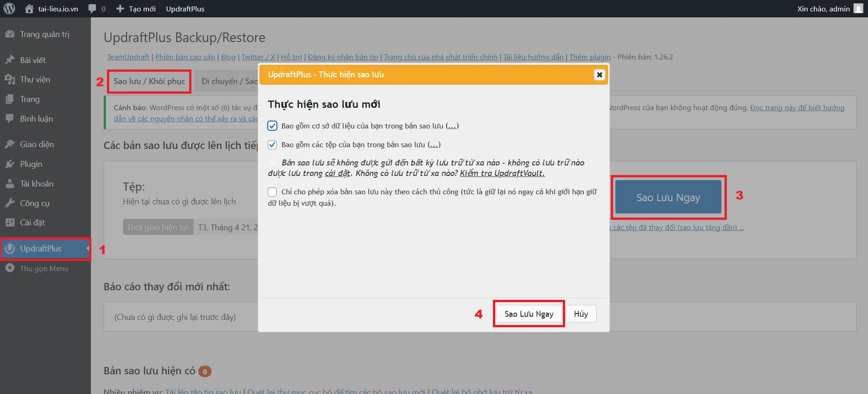Screen dimensions: 868x394
Task: Collapse sidebar via Thu gọn Menu text
Action: point(44,269)
